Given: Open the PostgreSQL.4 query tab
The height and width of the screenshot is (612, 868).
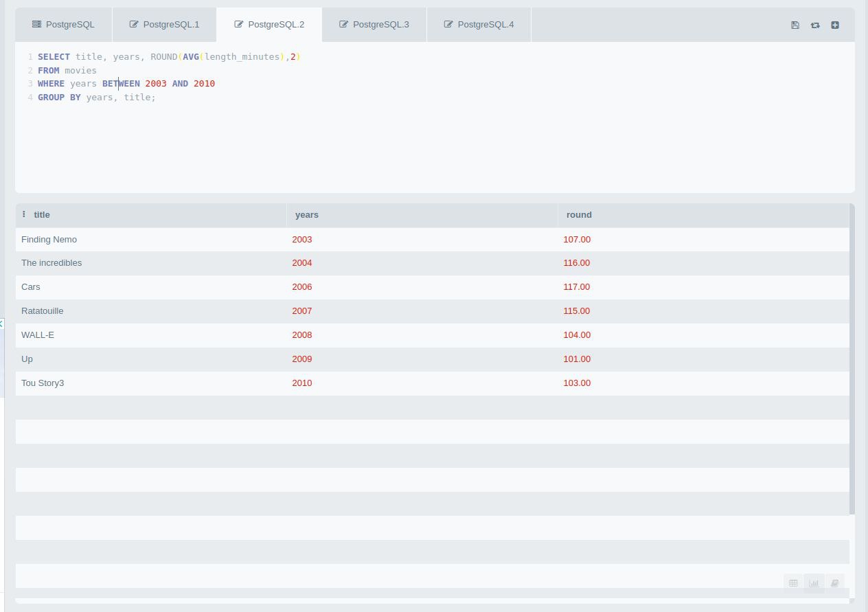Looking at the screenshot, I should (x=479, y=25).
